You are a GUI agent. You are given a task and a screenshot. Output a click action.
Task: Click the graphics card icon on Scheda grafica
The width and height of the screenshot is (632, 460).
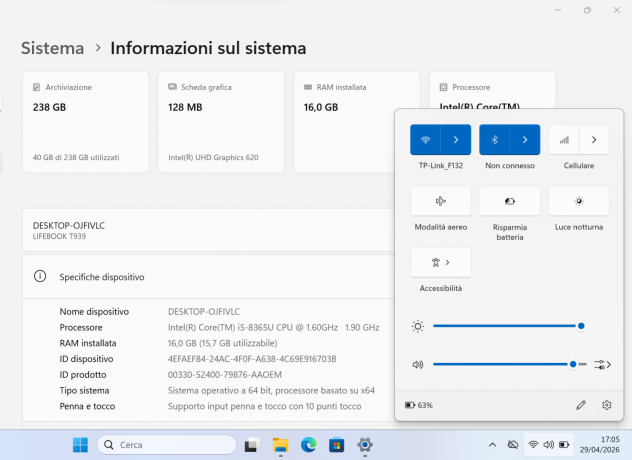click(x=173, y=87)
